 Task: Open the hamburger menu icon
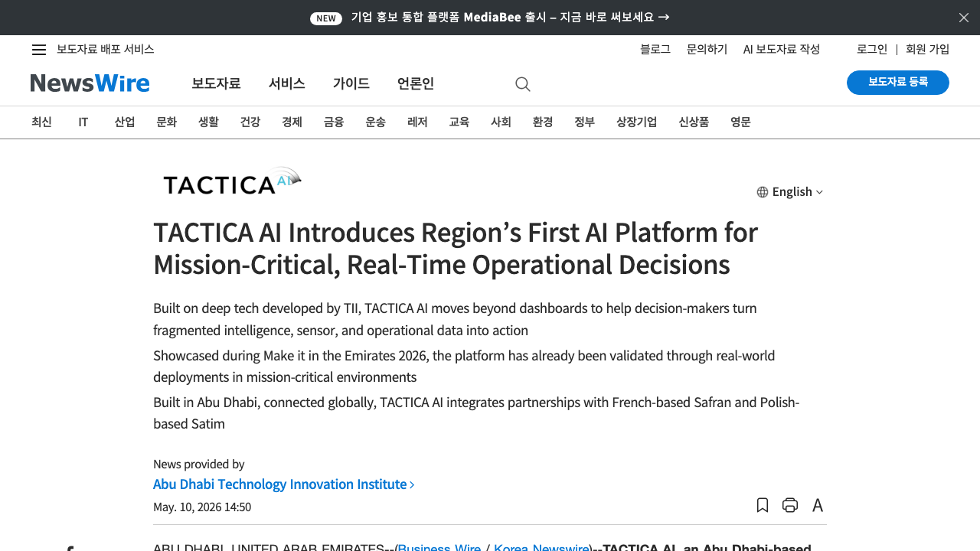[39, 50]
